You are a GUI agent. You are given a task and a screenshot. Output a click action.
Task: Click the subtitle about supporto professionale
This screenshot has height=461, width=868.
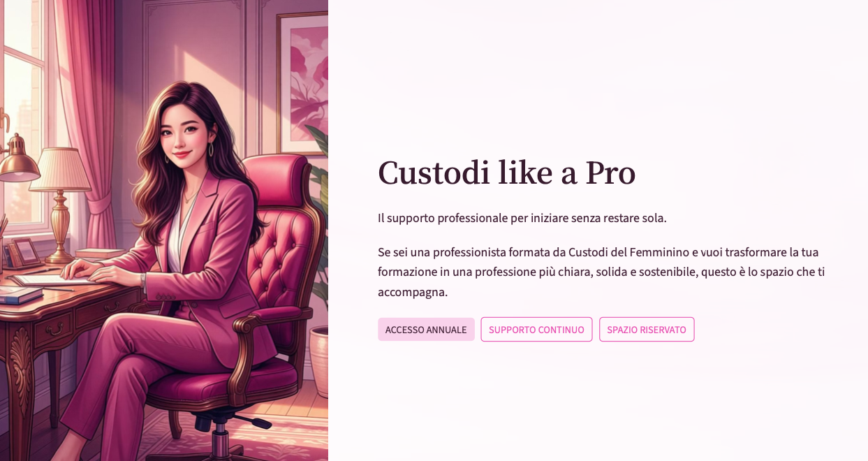click(x=522, y=218)
